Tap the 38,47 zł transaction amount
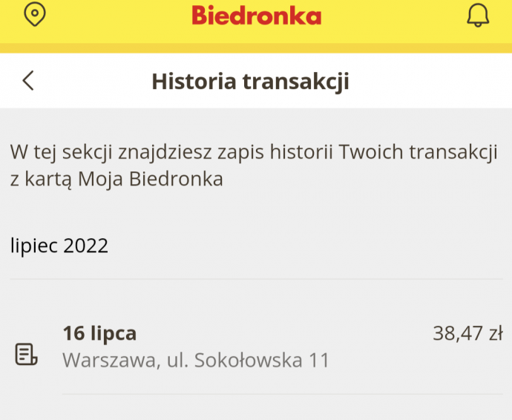Image resolution: width=512 pixels, height=420 pixels. [x=467, y=334]
